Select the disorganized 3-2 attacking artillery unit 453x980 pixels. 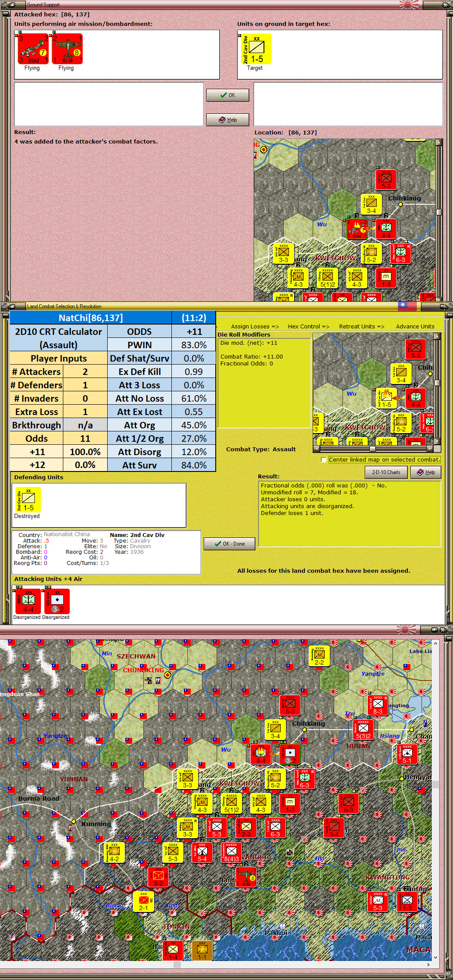pyautogui.click(x=57, y=601)
